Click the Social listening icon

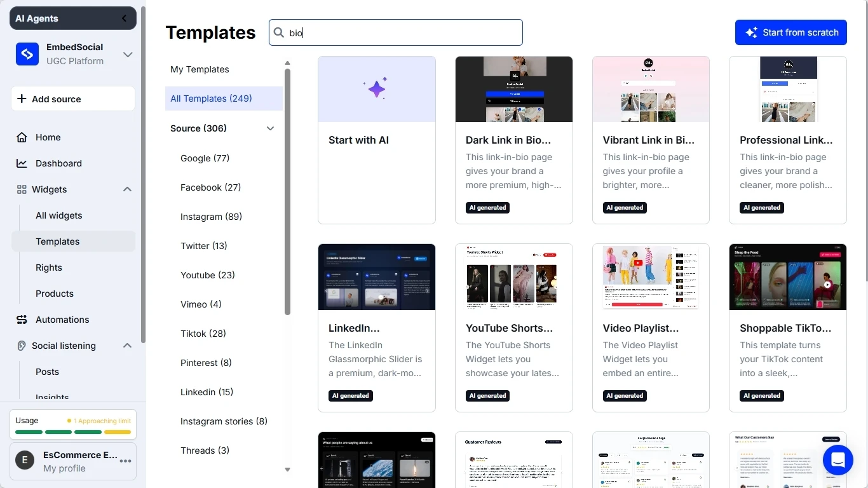click(x=22, y=346)
